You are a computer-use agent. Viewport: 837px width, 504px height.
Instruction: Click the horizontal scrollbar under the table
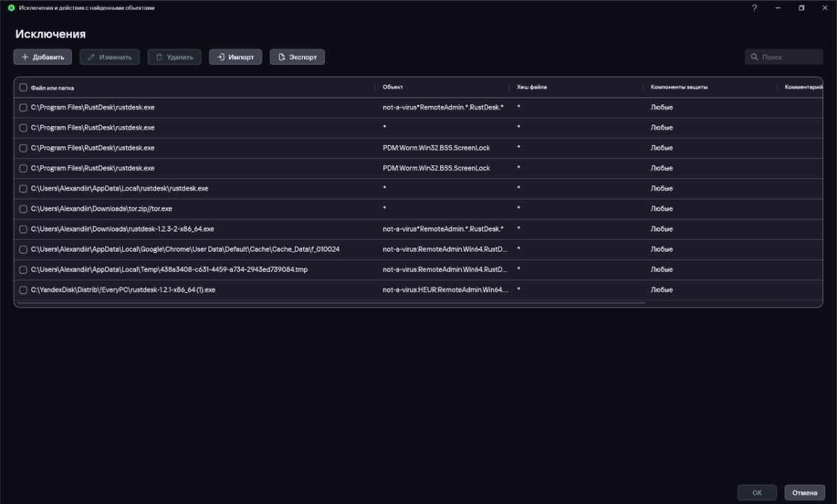(x=331, y=303)
